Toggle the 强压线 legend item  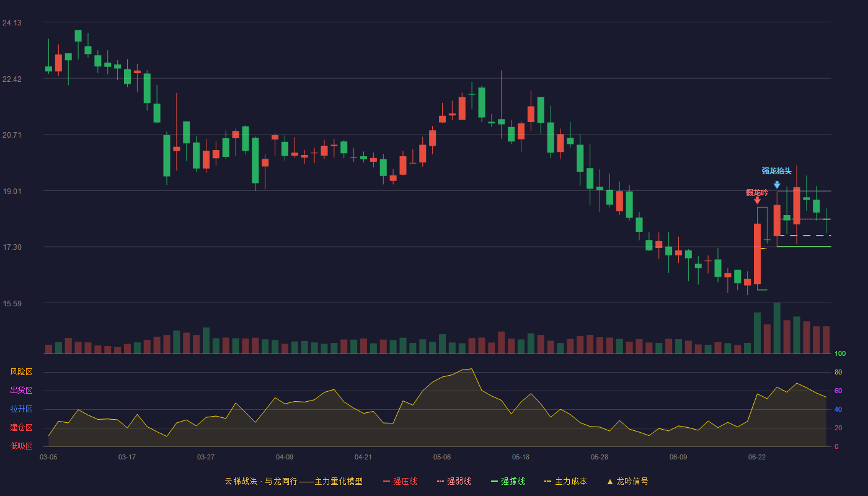pyautogui.click(x=400, y=481)
